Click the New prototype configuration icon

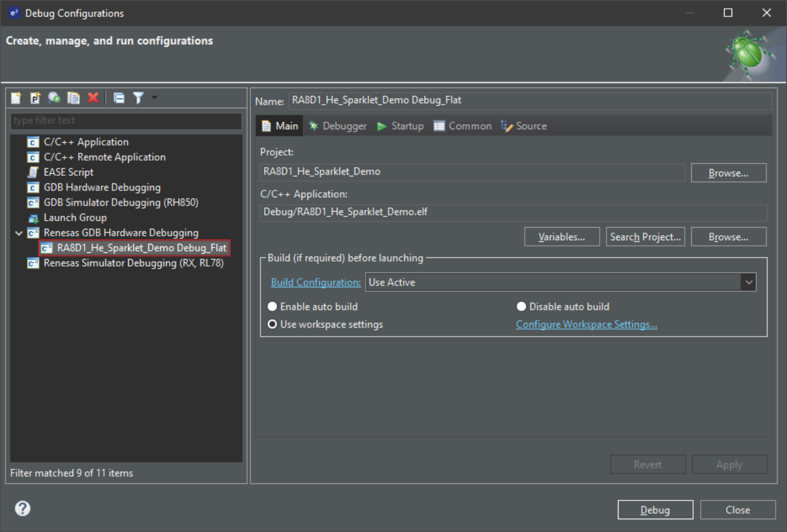click(x=35, y=98)
